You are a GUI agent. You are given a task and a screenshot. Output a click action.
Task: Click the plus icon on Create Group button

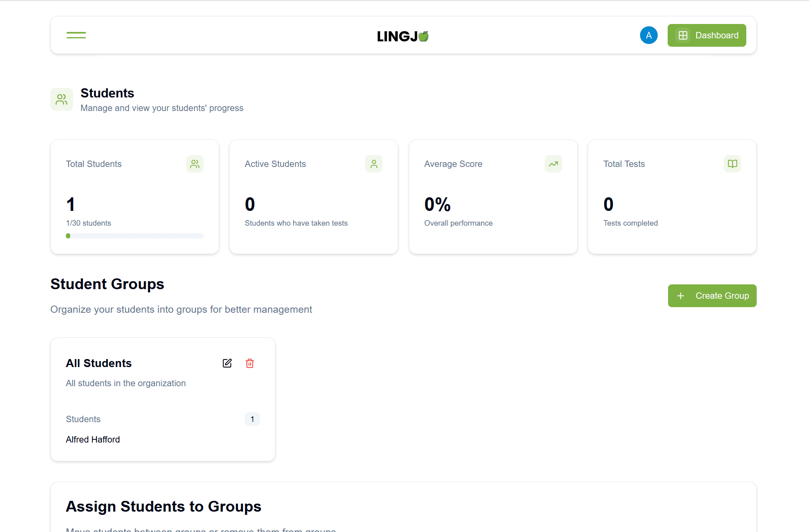click(680, 296)
